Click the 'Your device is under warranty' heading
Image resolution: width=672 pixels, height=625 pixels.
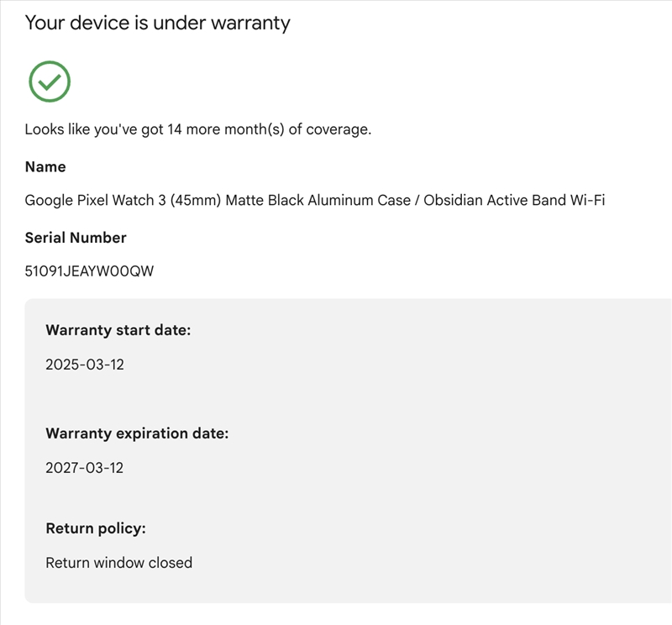pyautogui.click(x=157, y=23)
